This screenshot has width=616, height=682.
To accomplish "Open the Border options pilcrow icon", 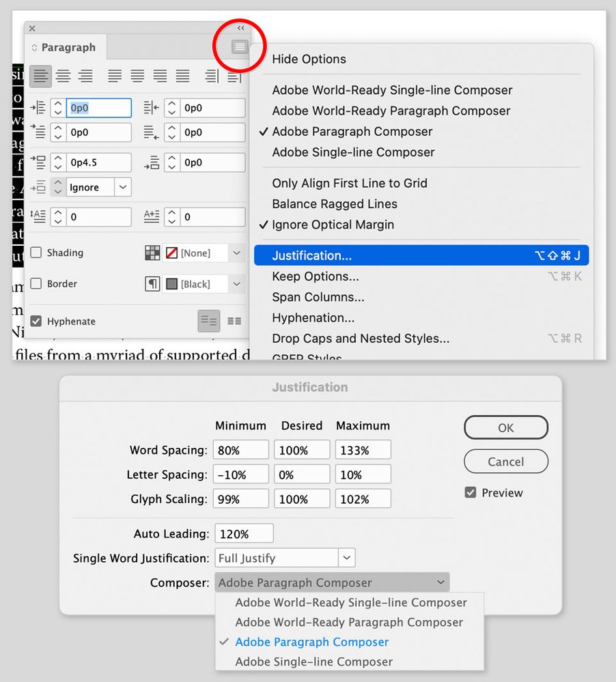I will 152,284.
